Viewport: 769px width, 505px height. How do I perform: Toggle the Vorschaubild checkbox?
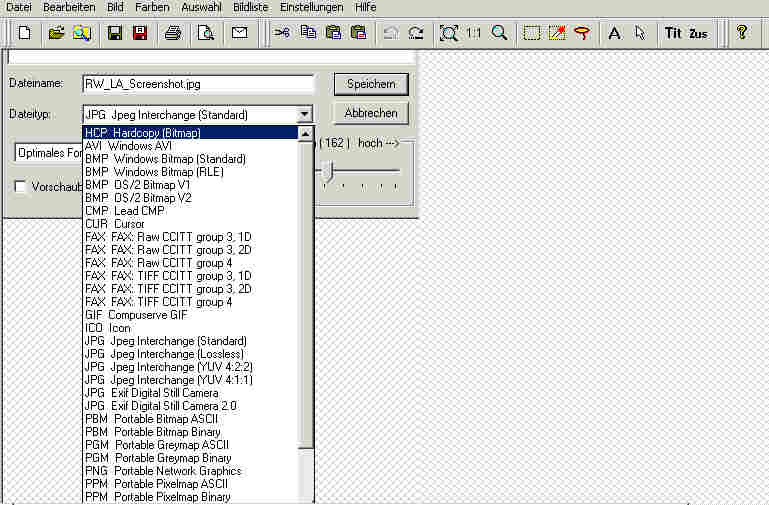point(20,187)
